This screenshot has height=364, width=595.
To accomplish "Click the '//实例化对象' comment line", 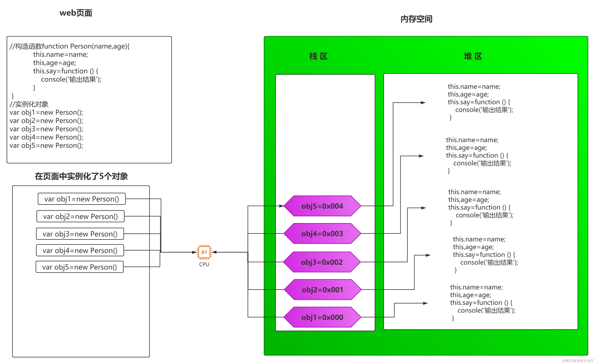I will pyautogui.click(x=29, y=104).
